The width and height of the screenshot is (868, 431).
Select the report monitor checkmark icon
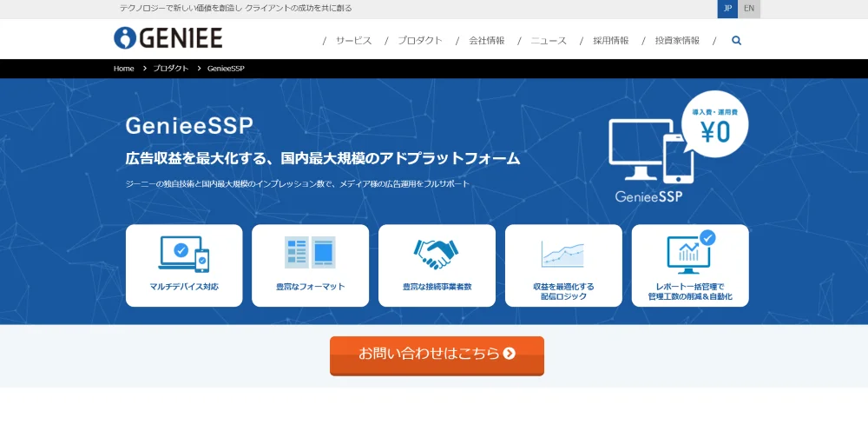(690, 252)
